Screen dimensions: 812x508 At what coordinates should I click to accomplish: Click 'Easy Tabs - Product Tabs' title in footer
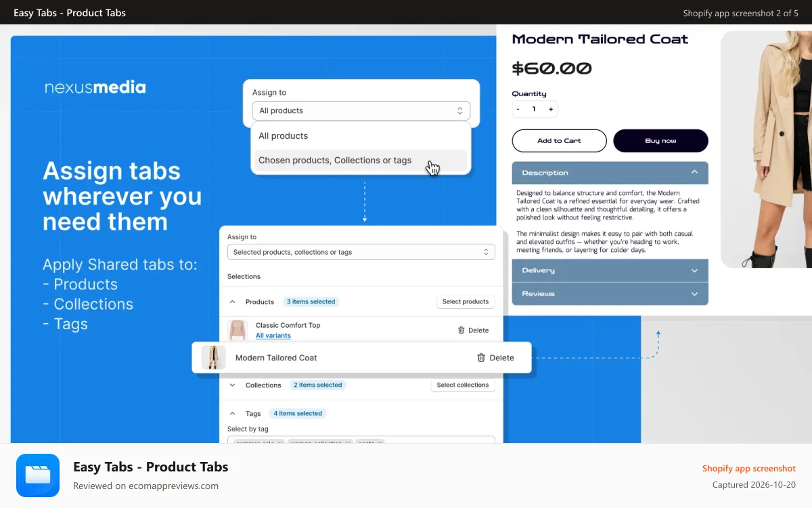(151, 467)
